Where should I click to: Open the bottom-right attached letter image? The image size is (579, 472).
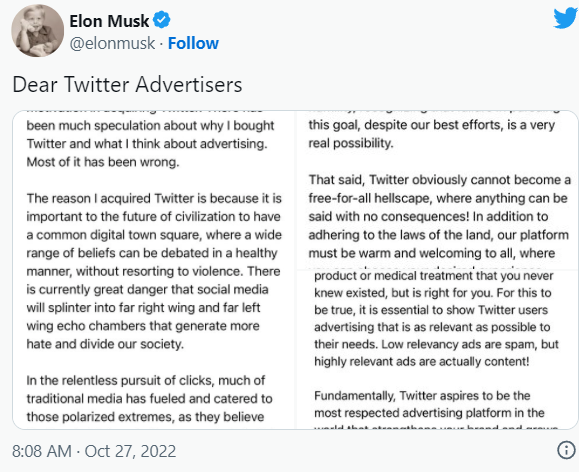coord(437,350)
